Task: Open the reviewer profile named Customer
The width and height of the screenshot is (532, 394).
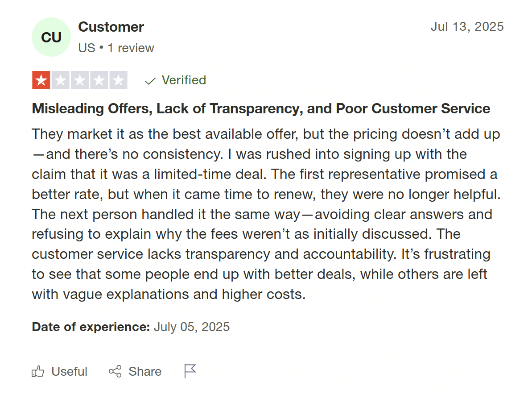Action: click(111, 27)
